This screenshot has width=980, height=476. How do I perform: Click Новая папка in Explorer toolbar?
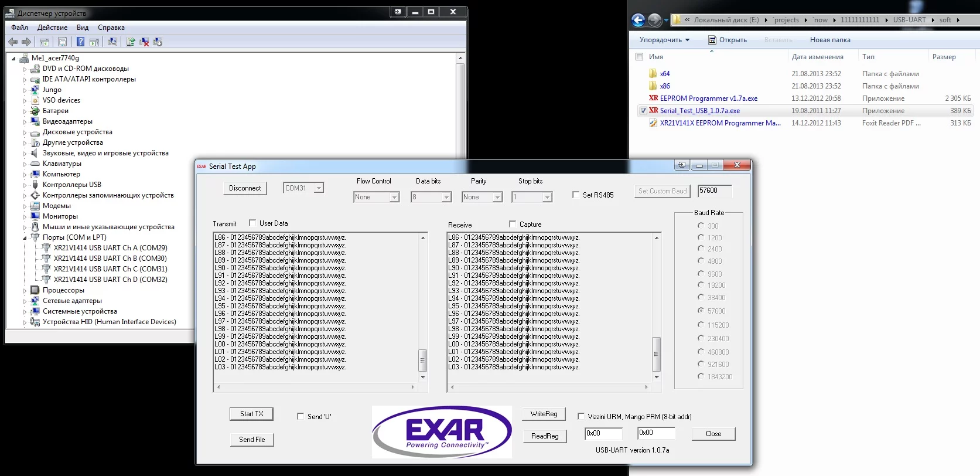(x=830, y=40)
